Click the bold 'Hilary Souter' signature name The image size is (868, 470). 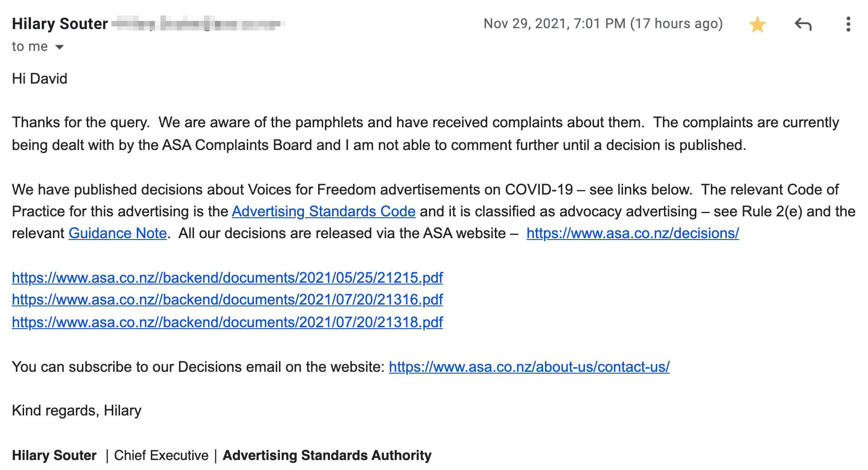tap(54, 455)
